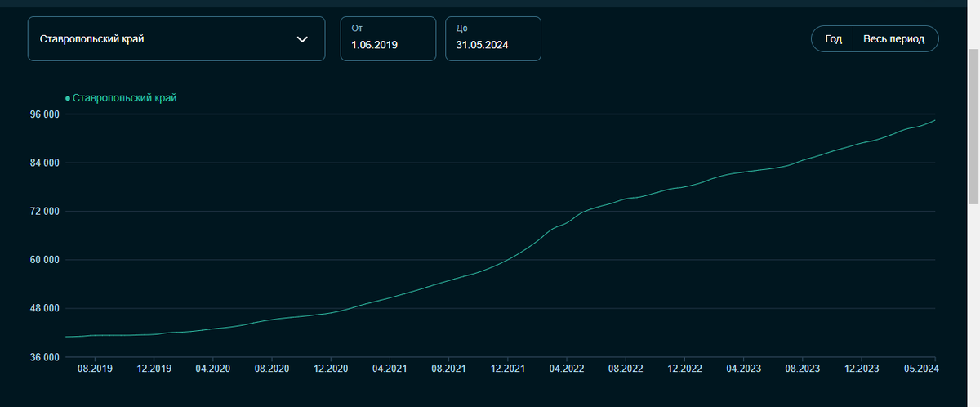Click the 96 000 y-axis label

[x=43, y=114]
